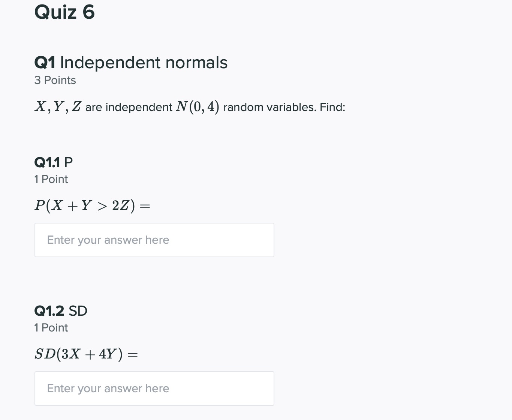Click the text 'random variables. Find:'
The image size is (512, 420).
(284, 107)
